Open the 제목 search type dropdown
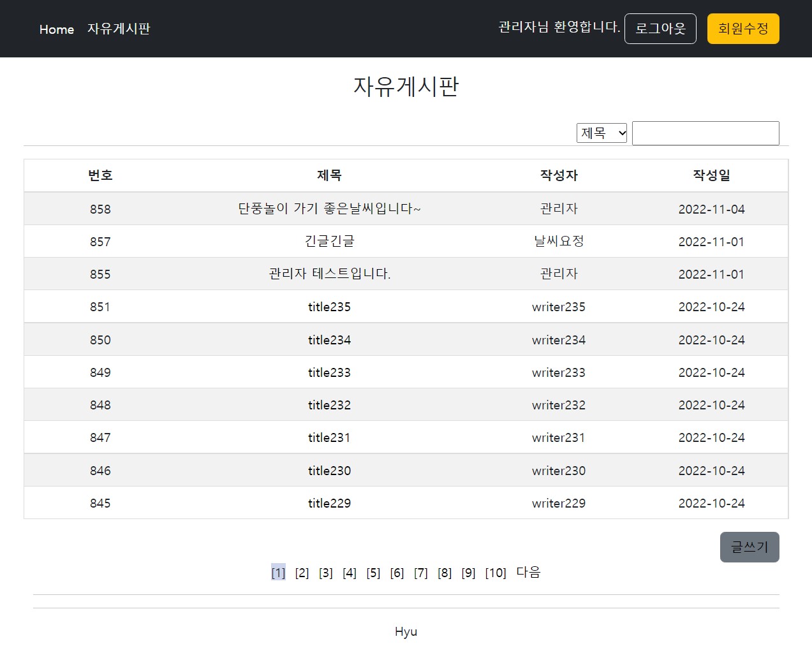This screenshot has height=653, width=812. pyautogui.click(x=602, y=133)
